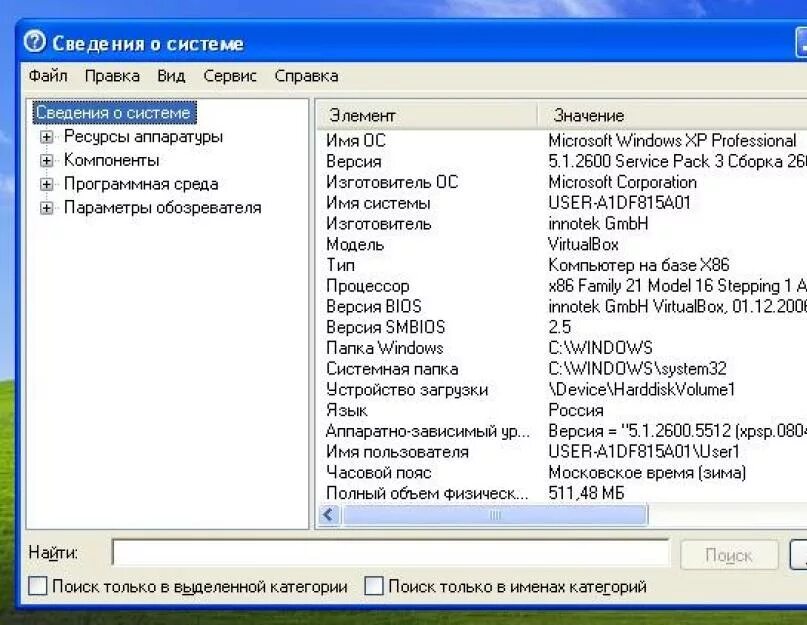The height and width of the screenshot is (625, 807).
Task: Expand the Компоненты node
Action: (46, 161)
